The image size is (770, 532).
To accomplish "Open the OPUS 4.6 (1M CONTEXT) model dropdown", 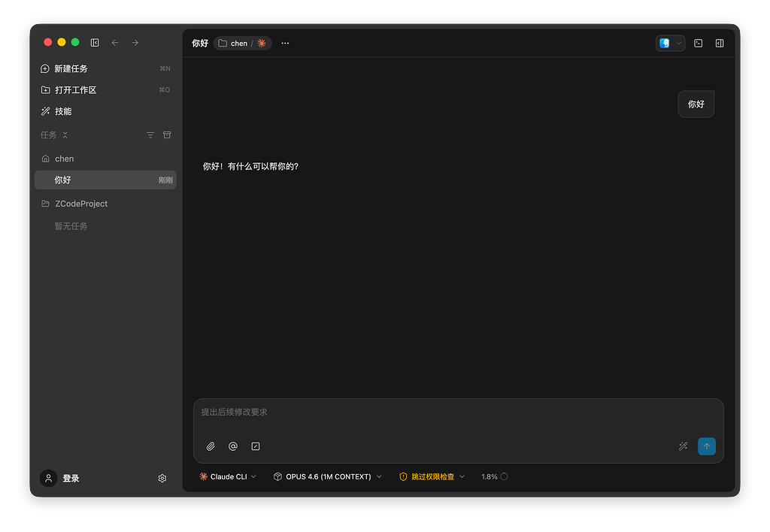I will coord(328,476).
